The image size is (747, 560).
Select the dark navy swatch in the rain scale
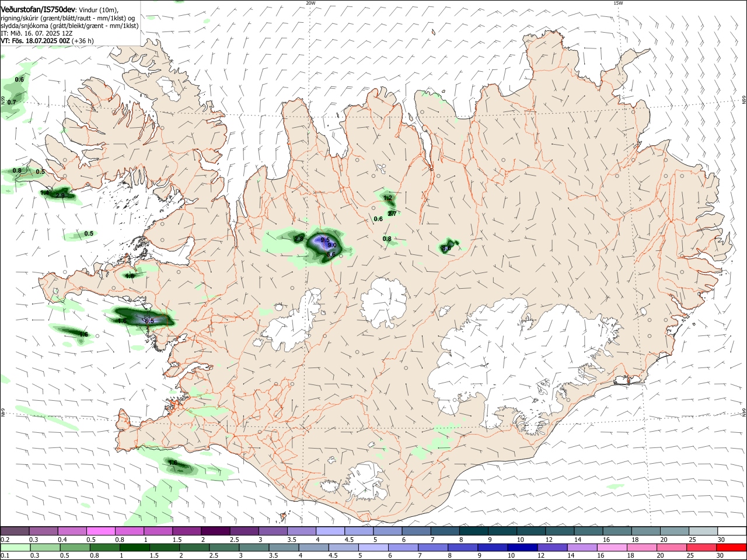pos(522,548)
